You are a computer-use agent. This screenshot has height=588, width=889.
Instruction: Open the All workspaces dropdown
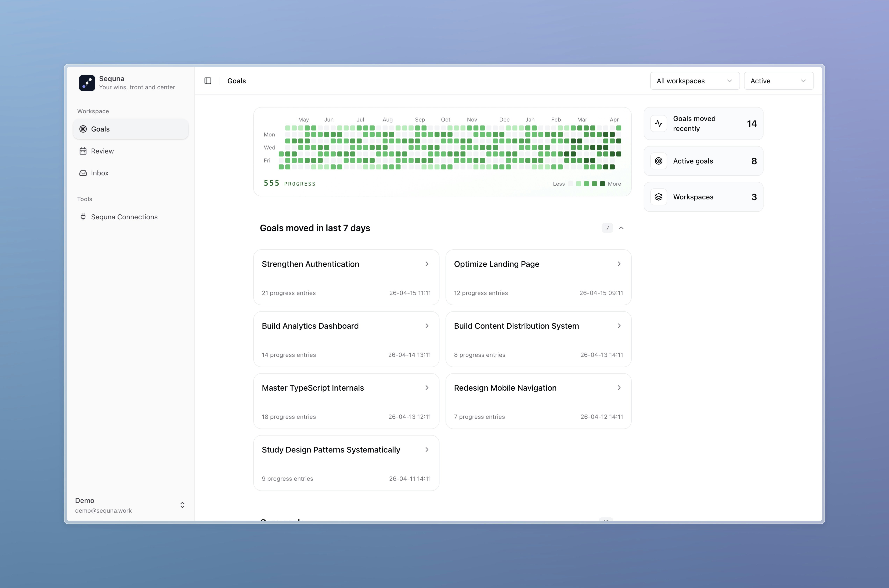pos(694,81)
